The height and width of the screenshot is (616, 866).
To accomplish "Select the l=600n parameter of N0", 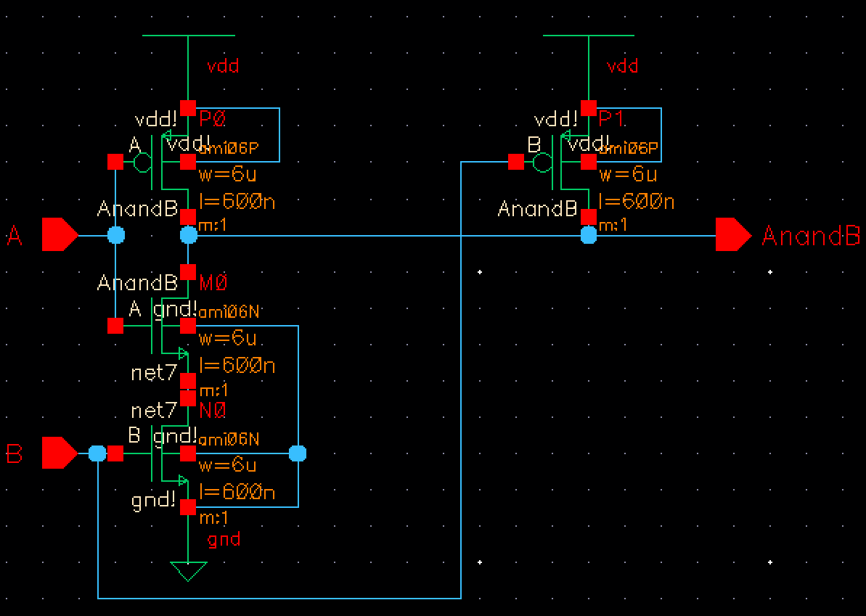I will [x=237, y=491].
